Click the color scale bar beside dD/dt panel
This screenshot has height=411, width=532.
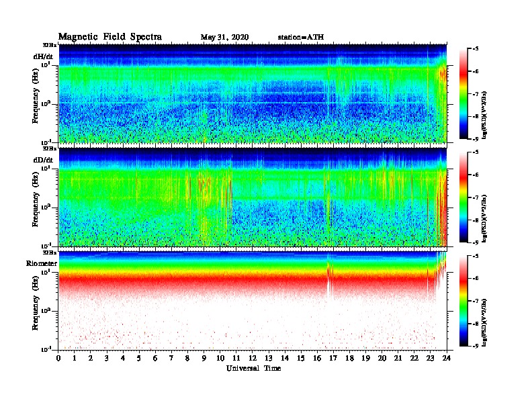pos(463,197)
